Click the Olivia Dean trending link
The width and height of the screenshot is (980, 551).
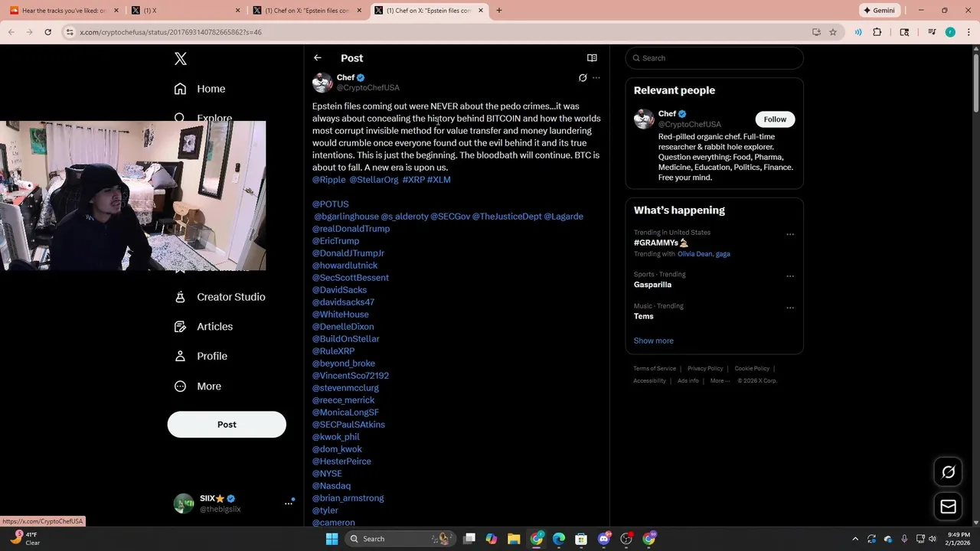(x=694, y=254)
